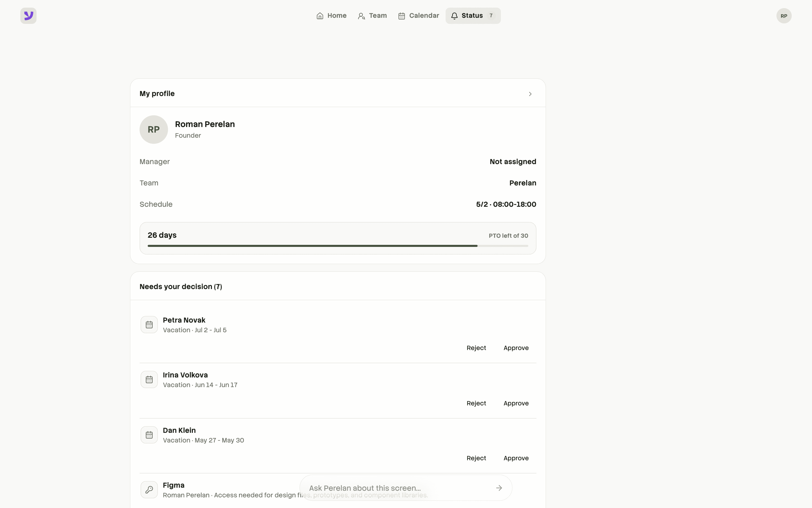Click the Founder role label
The image size is (812, 508).
[188, 135]
